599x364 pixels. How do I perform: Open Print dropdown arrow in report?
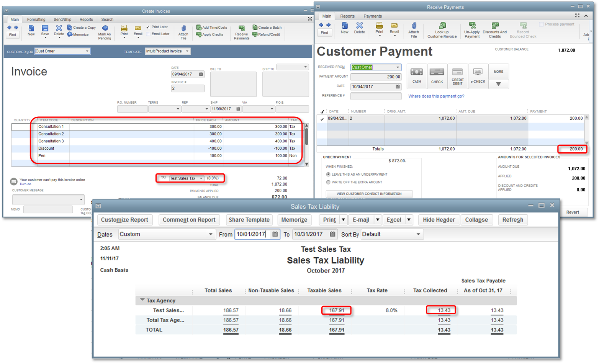point(344,220)
